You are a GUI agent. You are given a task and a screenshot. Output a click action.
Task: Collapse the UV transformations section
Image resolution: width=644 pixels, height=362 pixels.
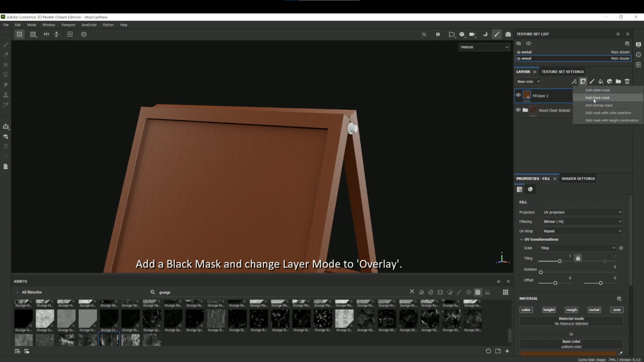pyautogui.click(x=522, y=239)
